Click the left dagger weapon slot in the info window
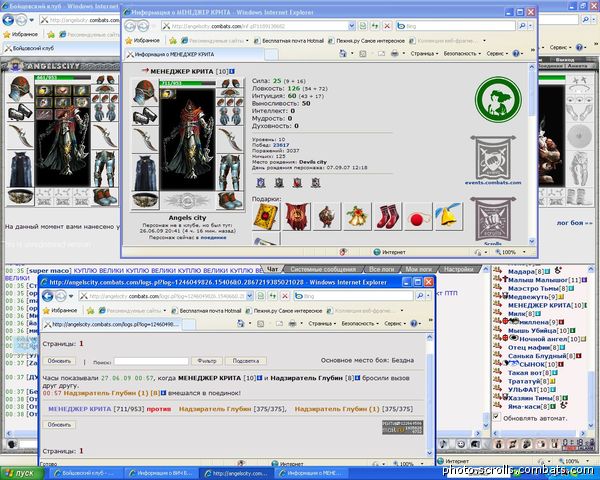Image resolution: width=600 pixels, height=480 pixels. (145, 139)
